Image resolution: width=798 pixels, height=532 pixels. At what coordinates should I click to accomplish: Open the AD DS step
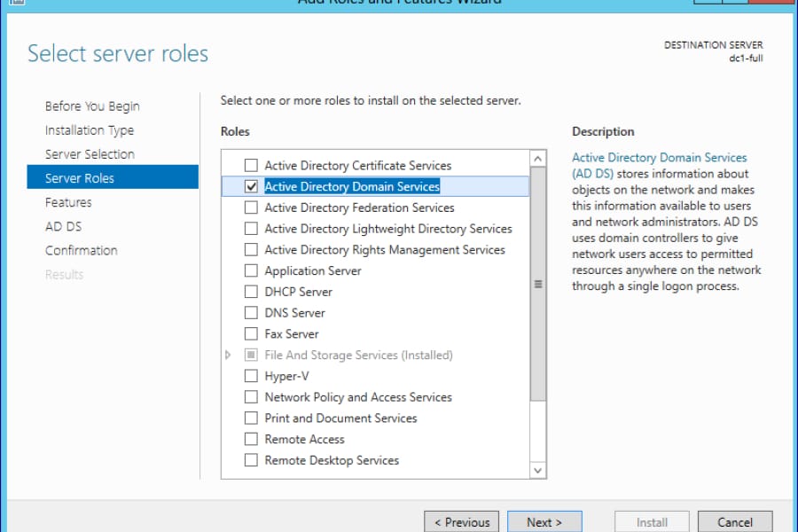63,227
